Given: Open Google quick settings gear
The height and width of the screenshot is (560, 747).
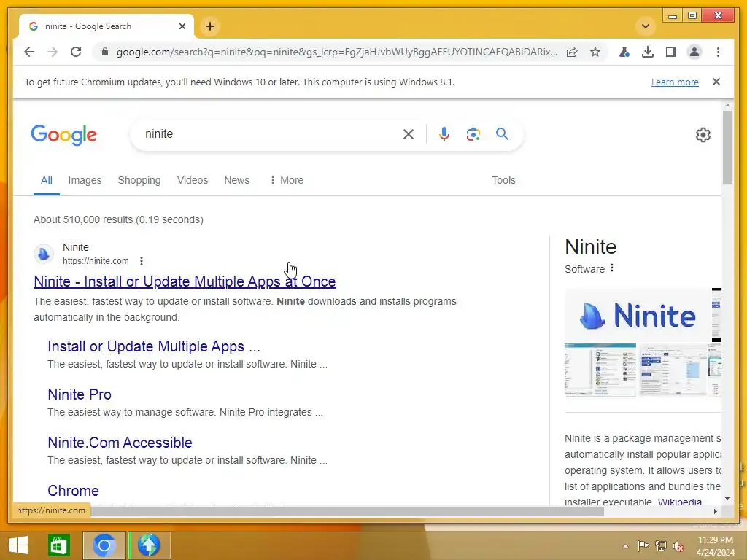Looking at the screenshot, I should click(703, 135).
